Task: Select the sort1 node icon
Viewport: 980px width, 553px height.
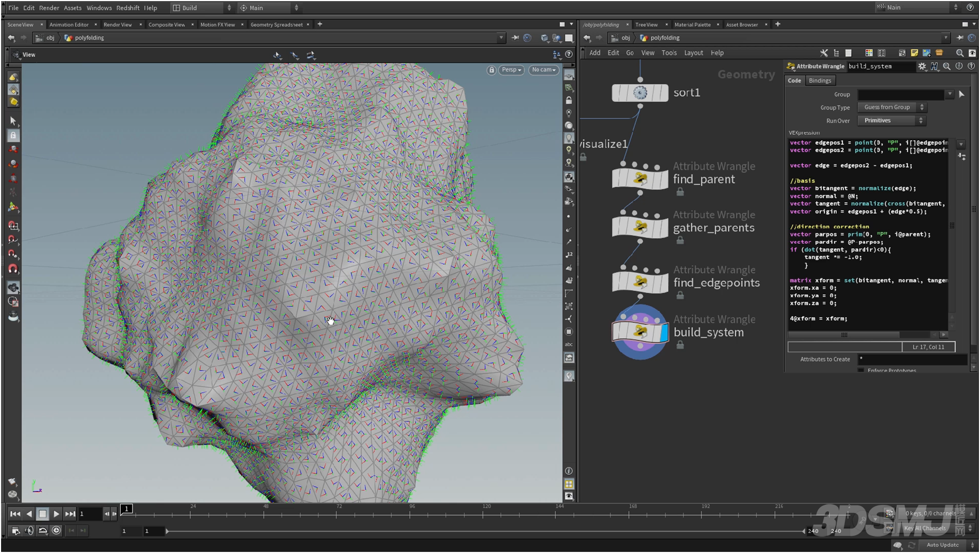Action: tap(640, 93)
